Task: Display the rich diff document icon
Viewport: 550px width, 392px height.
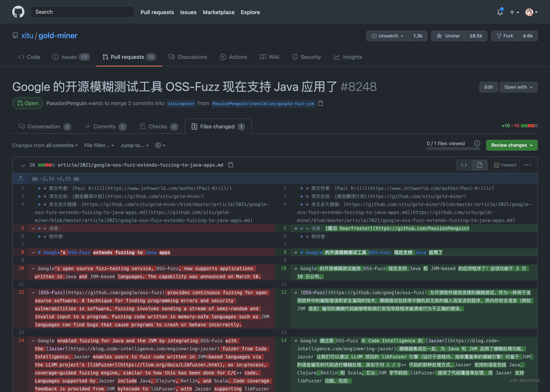Action: 480,165
